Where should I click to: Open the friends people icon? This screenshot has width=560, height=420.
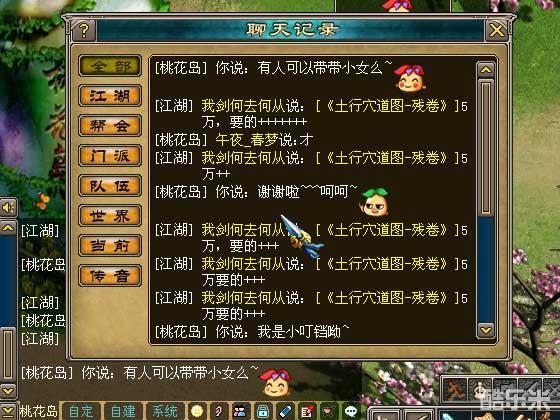point(241,411)
